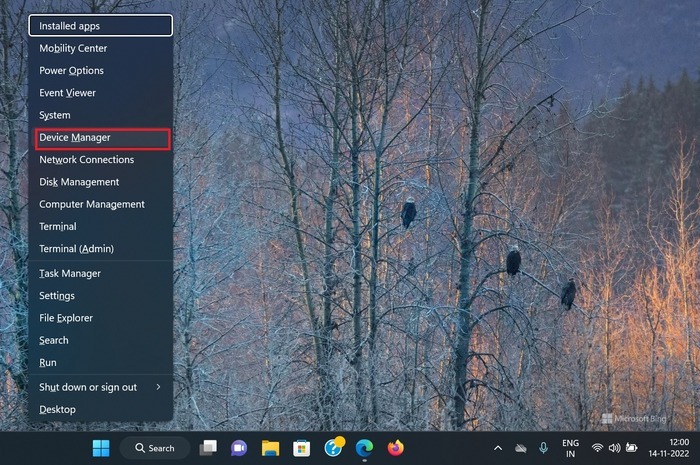Click the battery tray icon

(x=631, y=448)
